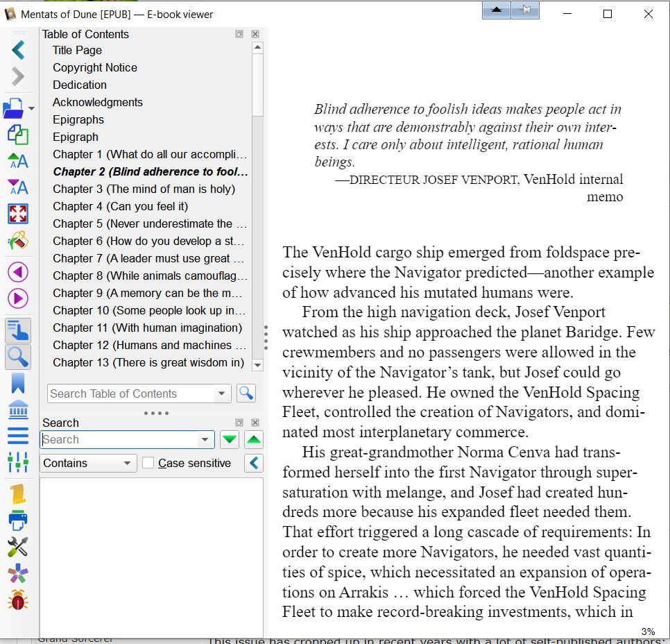Click the 3% reading progress indicator

click(x=648, y=632)
